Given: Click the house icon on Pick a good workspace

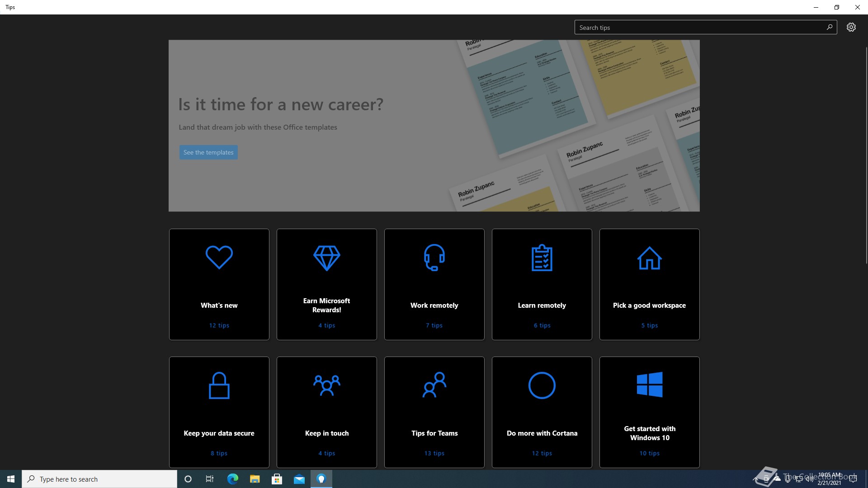Looking at the screenshot, I should tap(650, 258).
